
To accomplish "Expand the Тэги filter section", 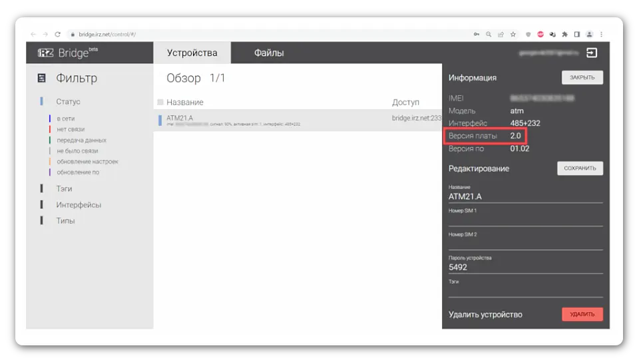I will [x=64, y=189].
